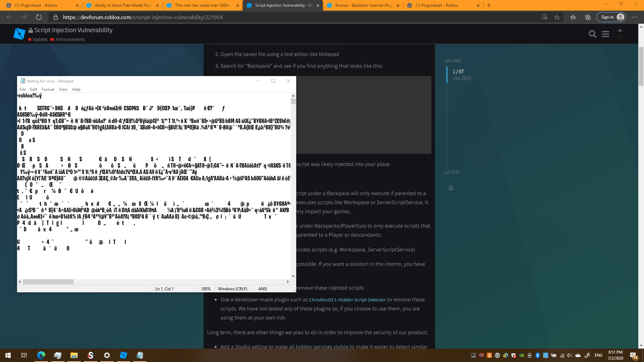The image size is (644, 362).
Task: Open Windows Settings gear on taskbar
Action: pos(107,355)
